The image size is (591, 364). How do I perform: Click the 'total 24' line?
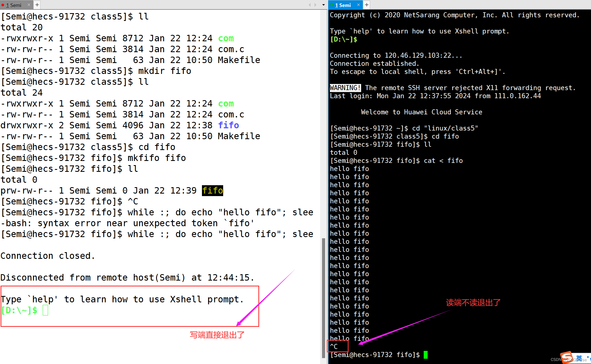22,93
